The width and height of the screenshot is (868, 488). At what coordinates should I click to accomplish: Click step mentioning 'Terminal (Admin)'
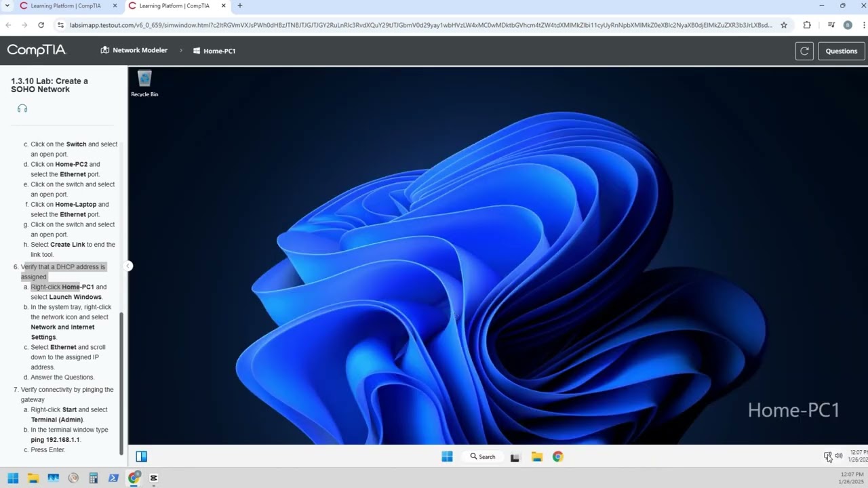(69, 415)
